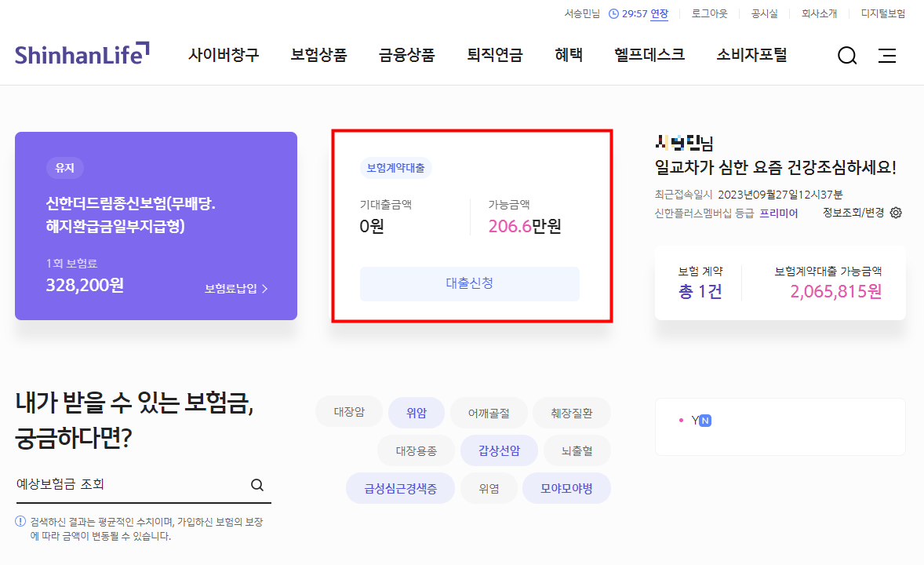The width and height of the screenshot is (924, 565).
Task: Select the 급성심근경색증 keyword chip
Action: pos(400,488)
